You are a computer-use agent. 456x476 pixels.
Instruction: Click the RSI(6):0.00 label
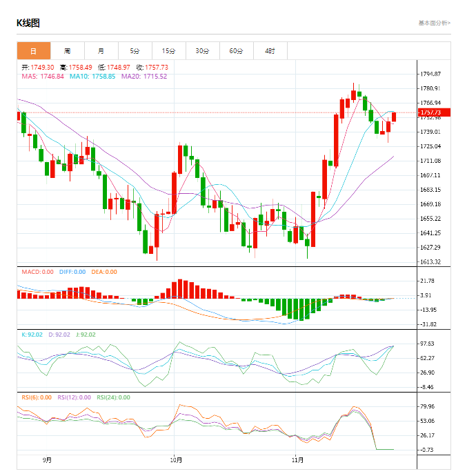(x=37, y=397)
